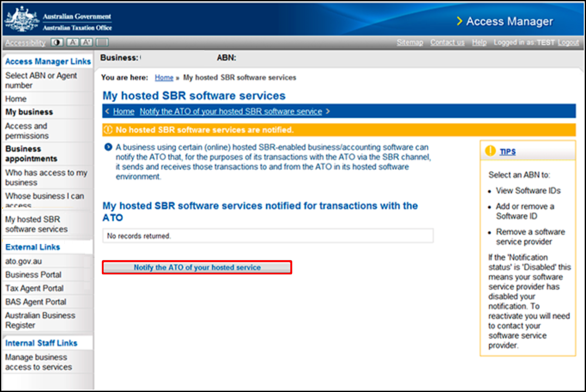Click the Australian Government crest logo
This screenshot has height=392, width=586.
click(21, 19)
